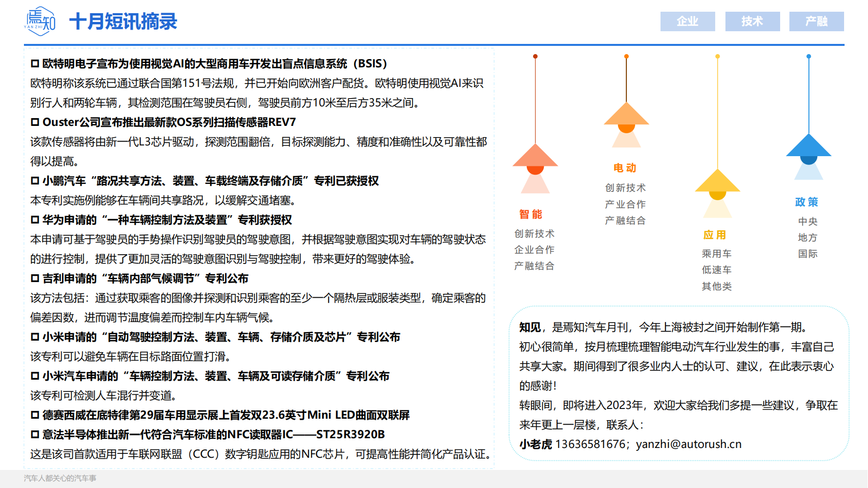Click the checkbox bullet before 小米申请的 headline
The width and height of the screenshot is (868, 488).
pos(35,337)
